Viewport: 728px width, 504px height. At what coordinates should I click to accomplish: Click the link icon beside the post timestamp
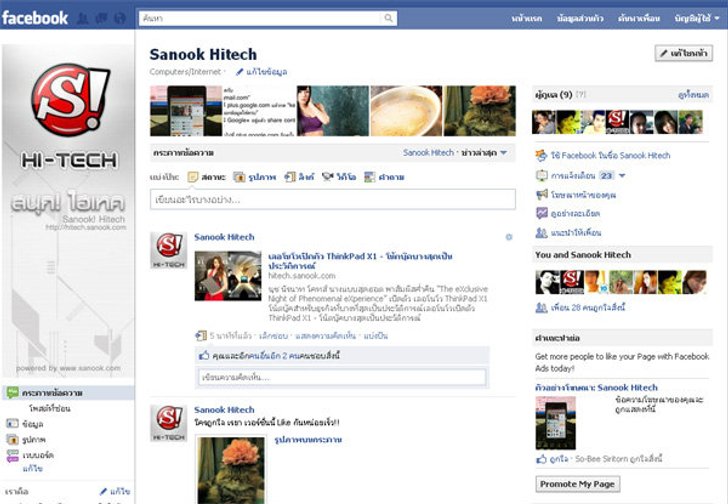click(201, 335)
